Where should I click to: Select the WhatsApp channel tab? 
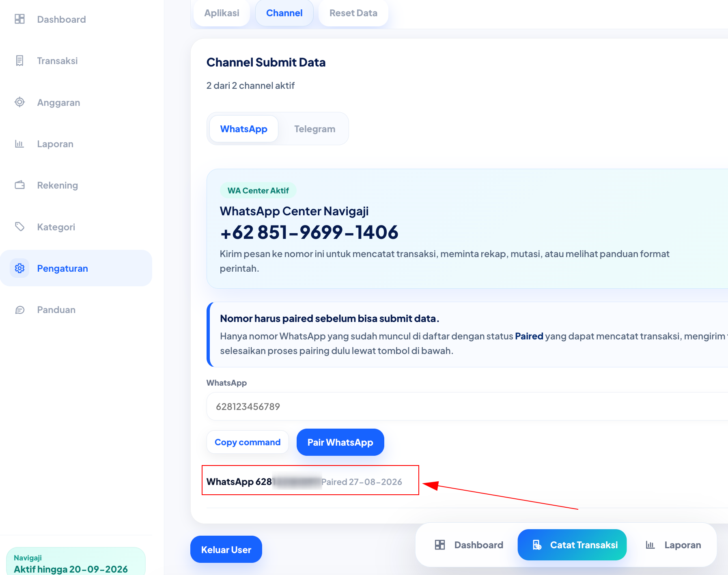click(x=244, y=129)
